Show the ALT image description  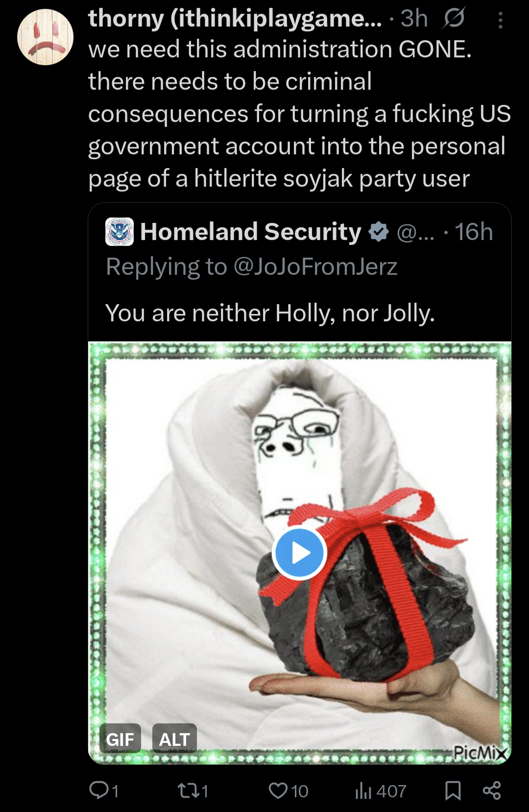tap(174, 739)
